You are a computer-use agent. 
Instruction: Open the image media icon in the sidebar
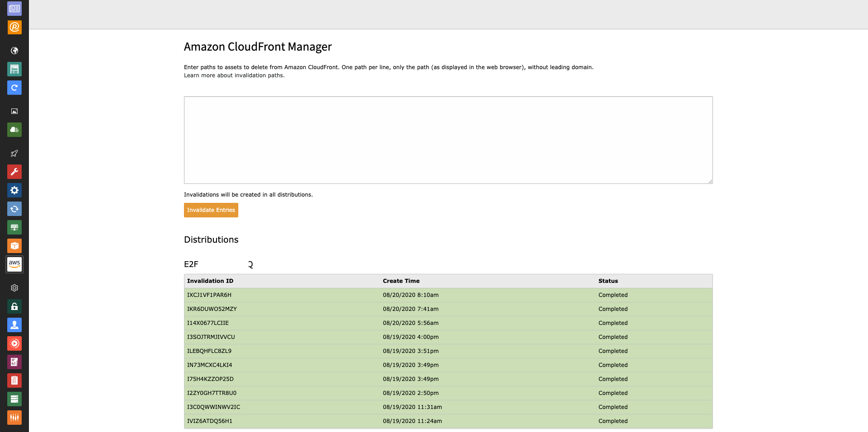click(14, 111)
